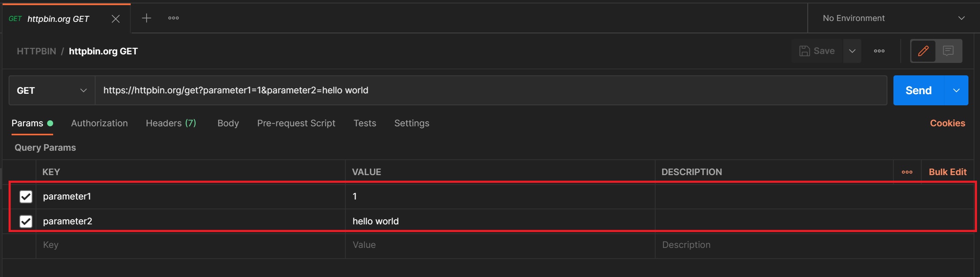Open the Headers (7) tab
The height and width of the screenshot is (277, 980).
tap(171, 123)
